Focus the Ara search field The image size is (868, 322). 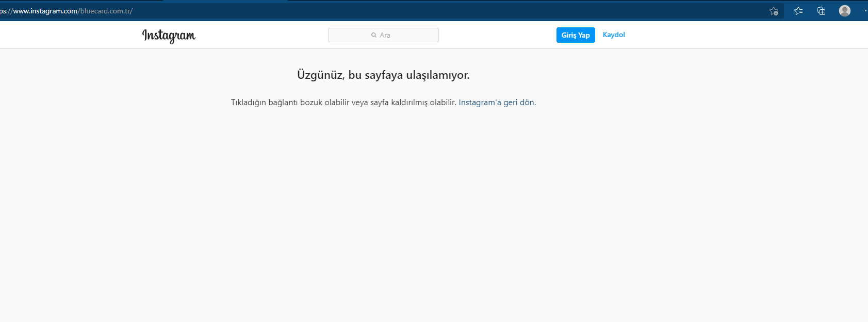(383, 35)
